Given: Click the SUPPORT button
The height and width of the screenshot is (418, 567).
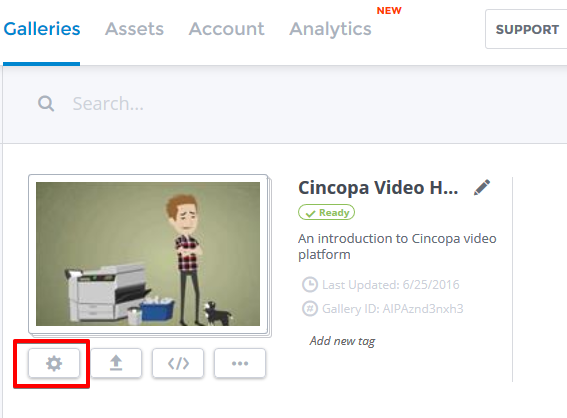Looking at the screenshot, I should [526, 29].
